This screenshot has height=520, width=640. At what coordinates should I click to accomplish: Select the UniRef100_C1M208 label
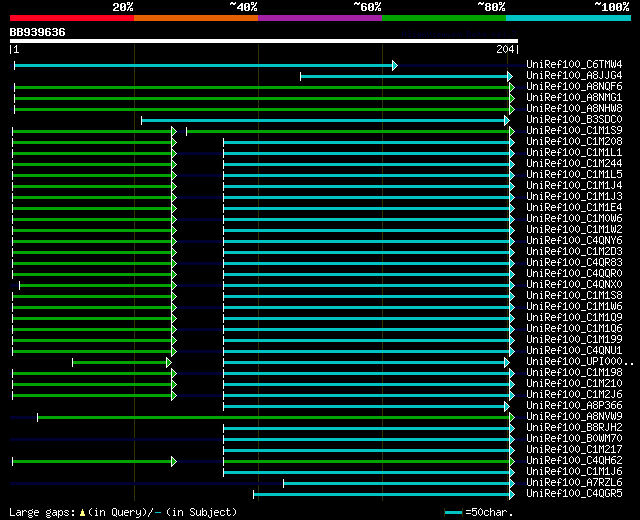tap(574, 141)
